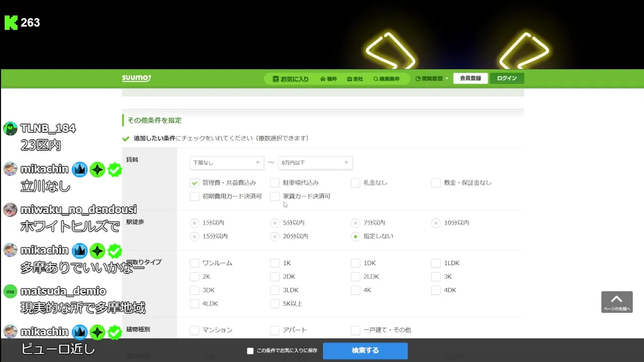Click the SUUMO logo
644x362 pixels.
pyautogui.click(x=136, y=78)
